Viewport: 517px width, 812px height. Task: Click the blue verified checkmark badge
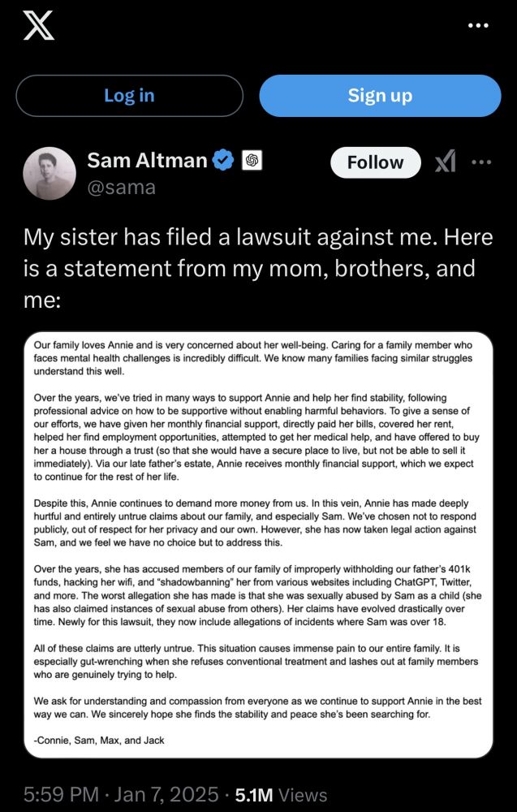(223, 160)
